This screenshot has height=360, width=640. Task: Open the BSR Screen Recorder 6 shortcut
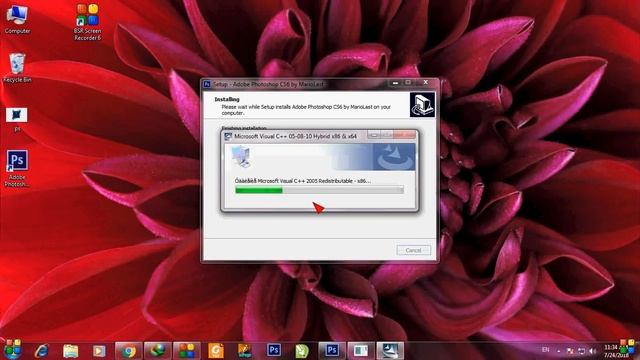click(x=87, y=22)
